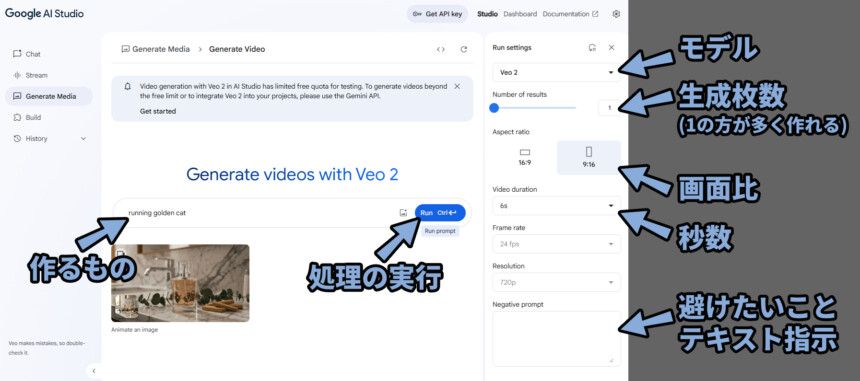Image resolution: width=860 pixels, height=381 pixels.
Task: Click the Number of results slider handle
Action: tap(494, 108)
